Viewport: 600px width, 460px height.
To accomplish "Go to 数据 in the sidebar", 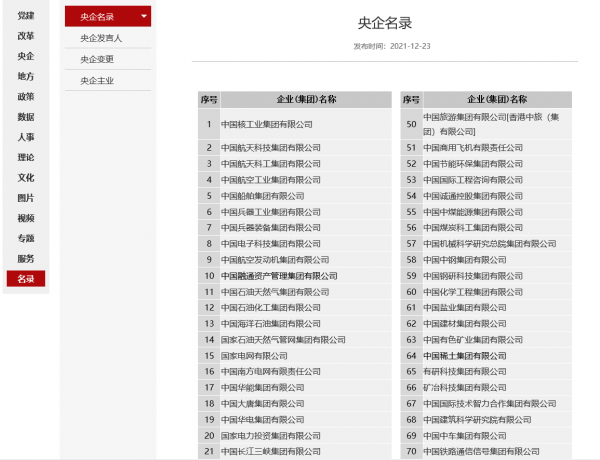I will click(26, 117).
